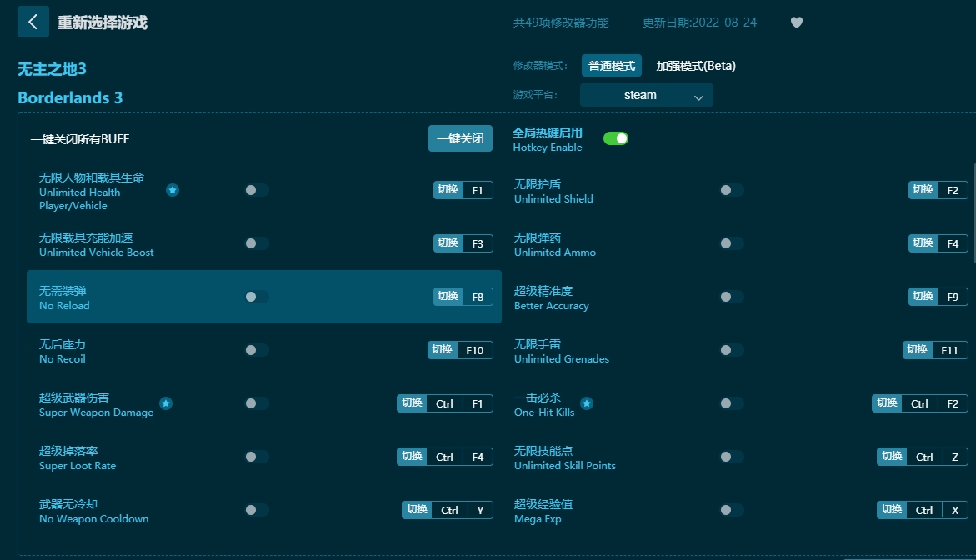
Task: Enable No Recoil toggle
Action: click(257, 350)
